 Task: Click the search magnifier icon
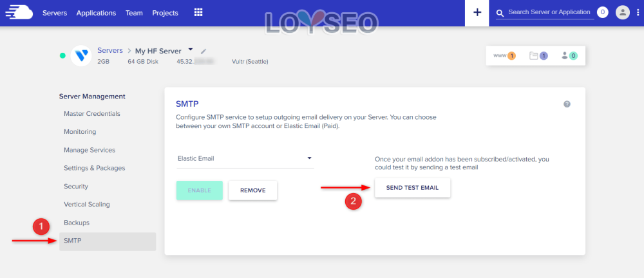(x=500, y=13)
